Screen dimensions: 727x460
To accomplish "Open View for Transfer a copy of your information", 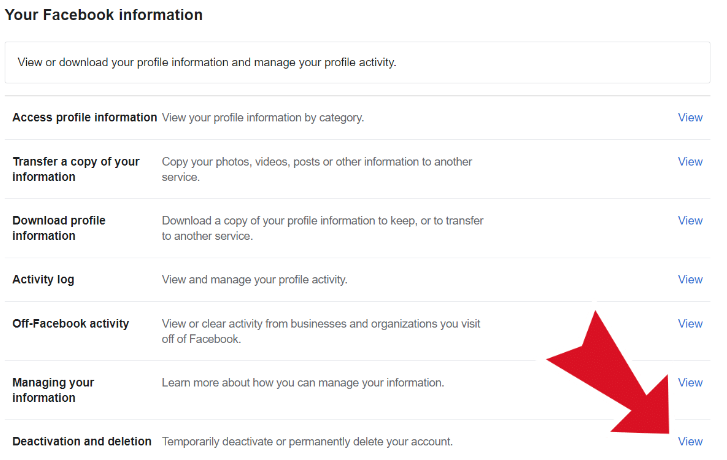I will [x=690, y=161].
